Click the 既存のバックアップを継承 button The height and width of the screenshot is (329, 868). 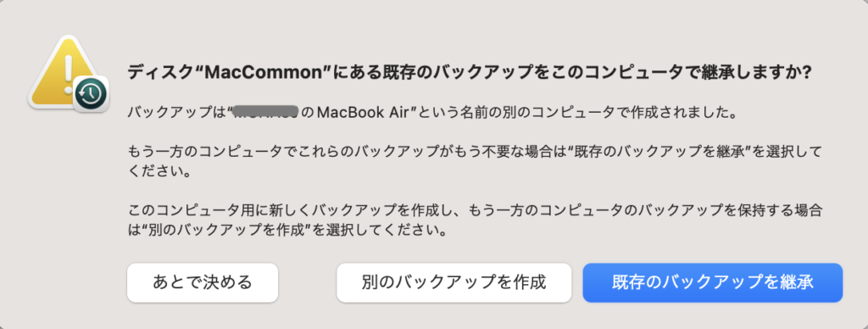pos(712,282)
